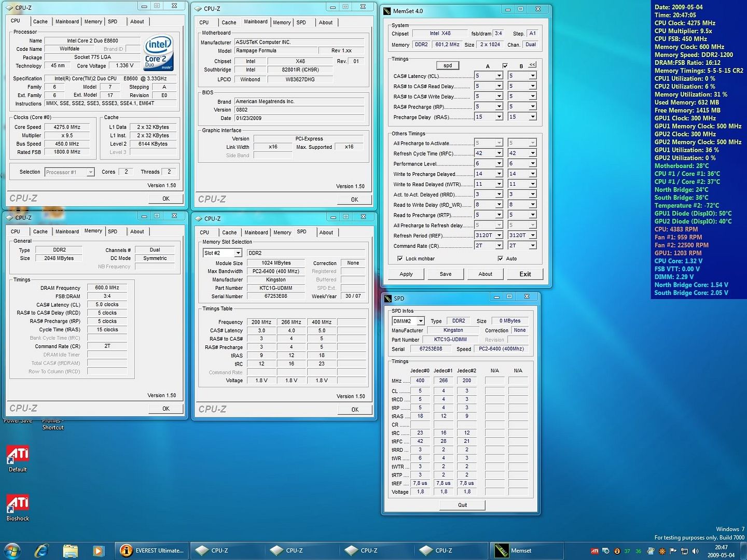Open About tab in CPU-Z processor window
The width and height of the screenshot is (747, 560).
[x=137, y=22]
